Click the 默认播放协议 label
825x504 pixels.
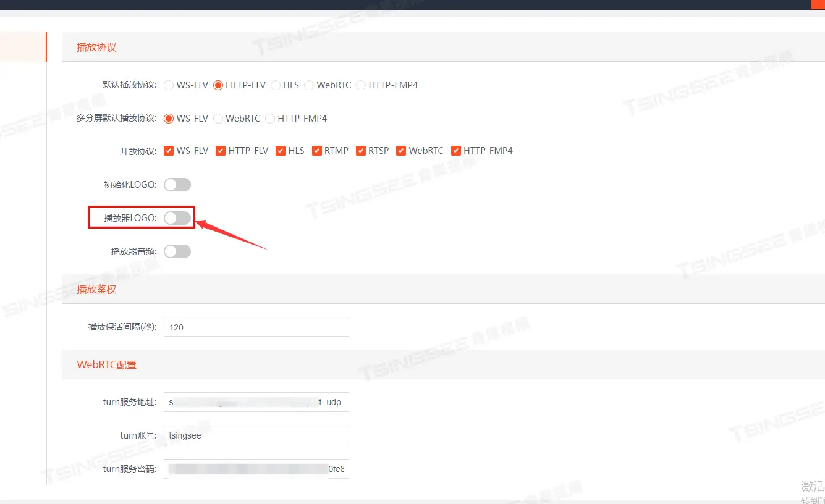point(130,85)
